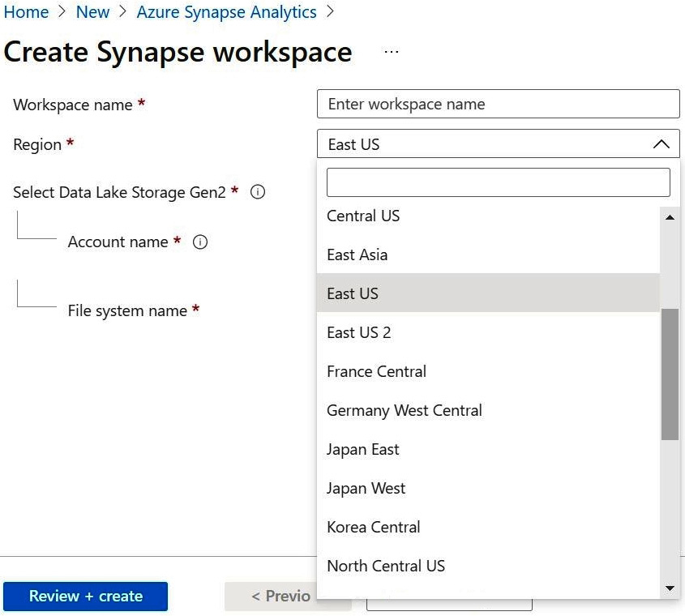Pick Korea Central region
The height and width of the screenshot is (616, 685).
[488, 527]
